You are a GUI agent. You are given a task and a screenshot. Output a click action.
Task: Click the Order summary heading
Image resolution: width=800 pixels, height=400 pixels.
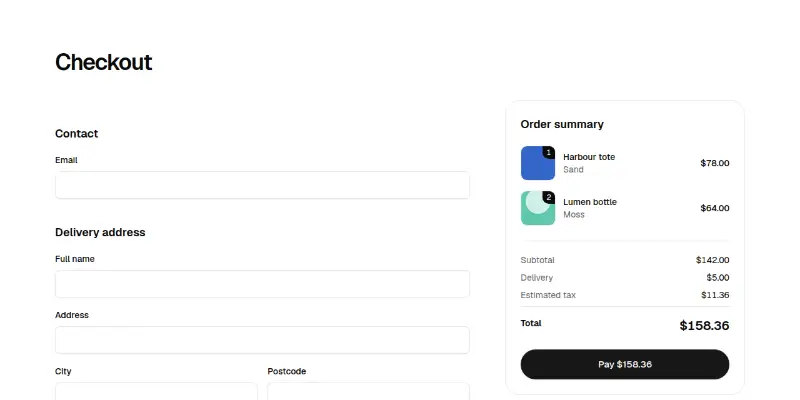tap(562, 124)
